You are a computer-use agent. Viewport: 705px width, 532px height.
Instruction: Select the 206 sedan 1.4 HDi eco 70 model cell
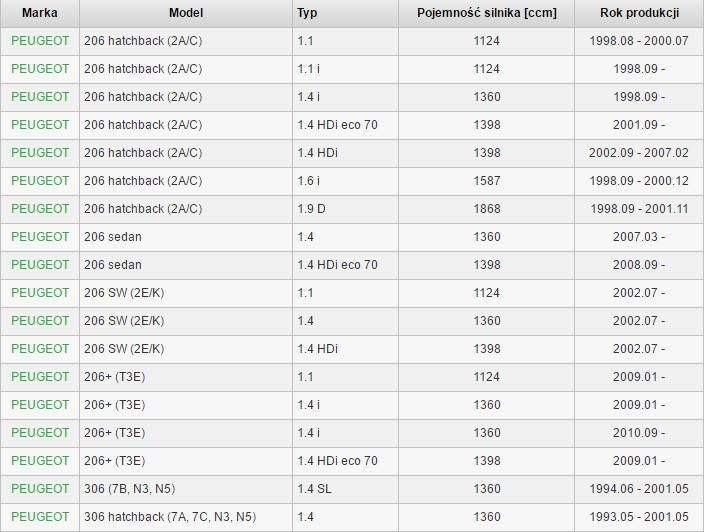(x=113, y=265)
